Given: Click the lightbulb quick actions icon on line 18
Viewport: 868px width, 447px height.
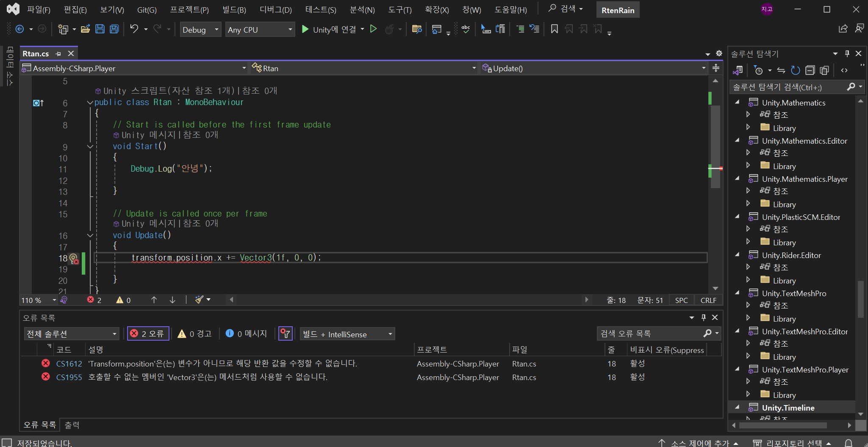Looking at the screenshot, I should [x=73, y=258].
